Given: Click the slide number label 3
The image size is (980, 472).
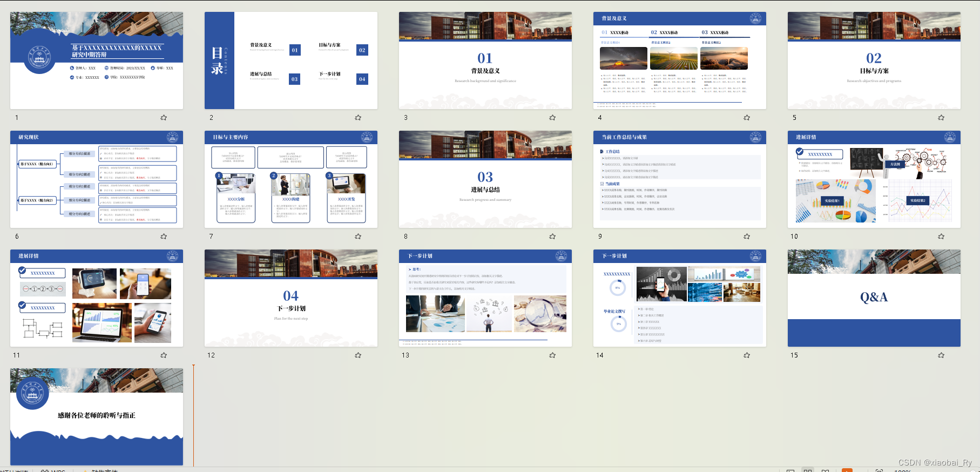Looking at the screenshot, I should [405, 117].
